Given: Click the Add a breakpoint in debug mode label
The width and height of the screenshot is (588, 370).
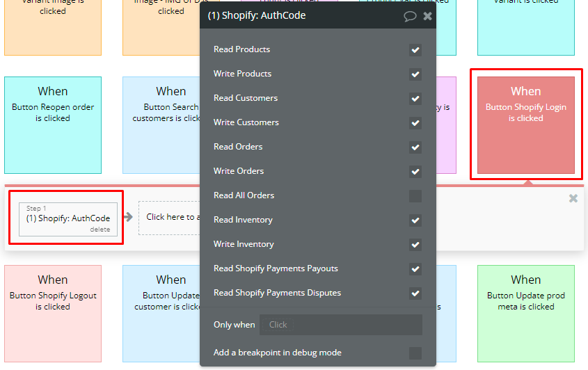Looking at the screenshot, I should [278, 353].
